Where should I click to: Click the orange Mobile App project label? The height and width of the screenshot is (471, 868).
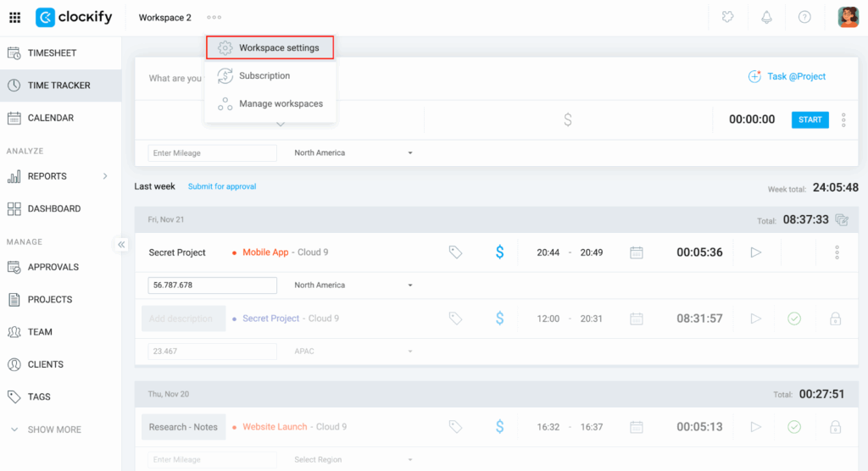click(x=265, y=252)
